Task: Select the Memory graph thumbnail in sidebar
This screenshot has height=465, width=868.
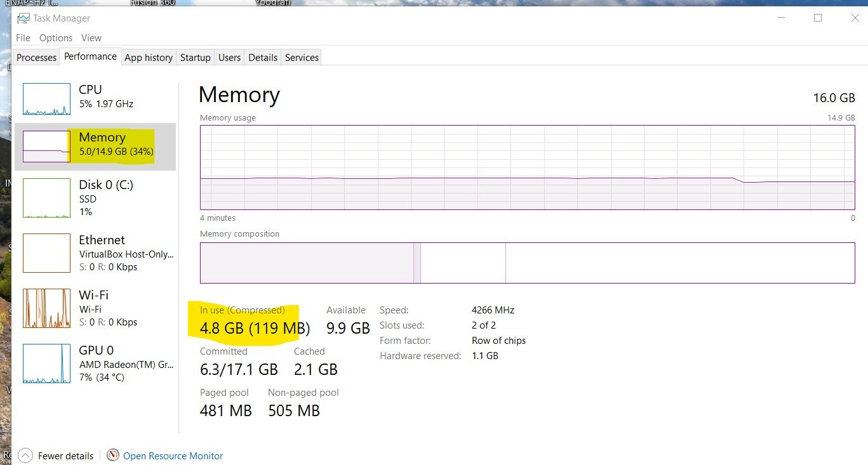Action: 46,147
